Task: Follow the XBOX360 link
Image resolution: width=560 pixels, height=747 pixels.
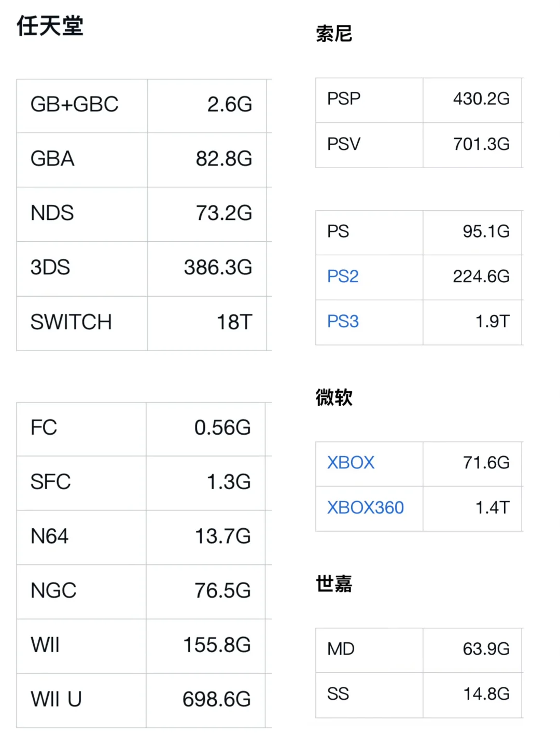Action: click(x=365, y=508)
